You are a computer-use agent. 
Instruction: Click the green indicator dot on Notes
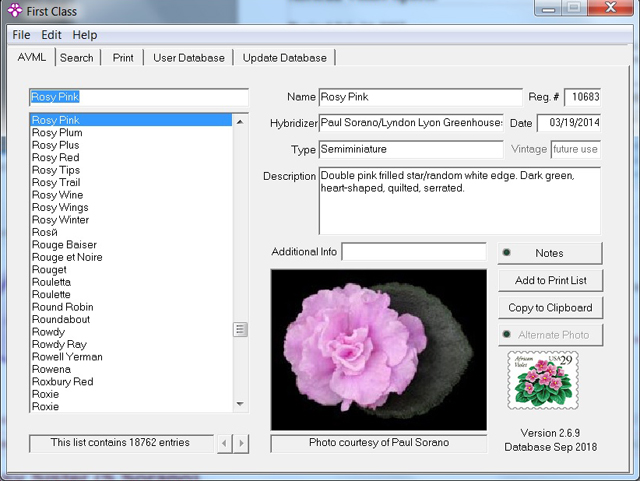click(x=507, y=252)
